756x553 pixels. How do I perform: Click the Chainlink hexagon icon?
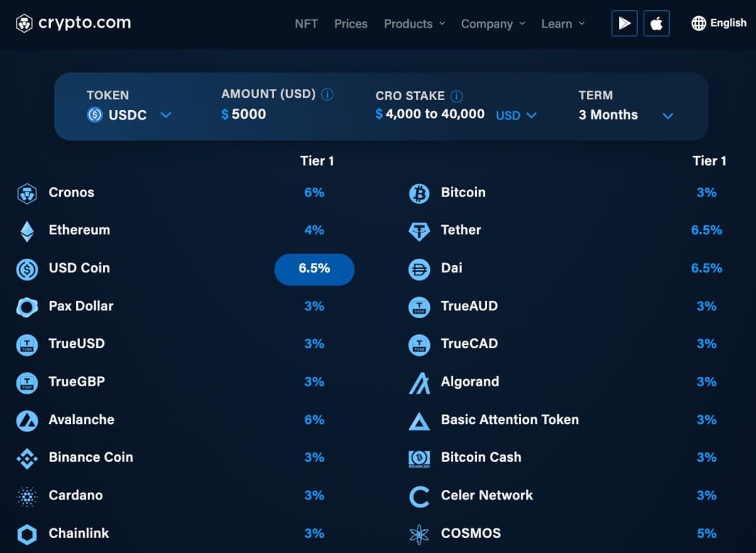[27, 535]
